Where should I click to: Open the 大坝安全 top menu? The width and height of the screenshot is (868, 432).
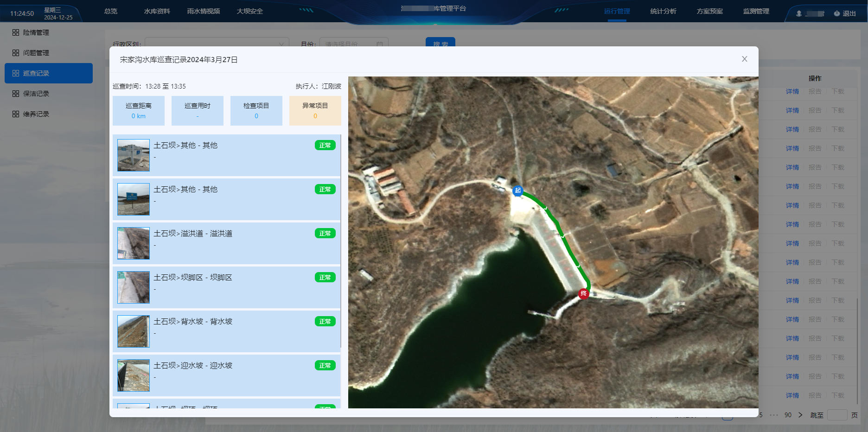point(249,11)
